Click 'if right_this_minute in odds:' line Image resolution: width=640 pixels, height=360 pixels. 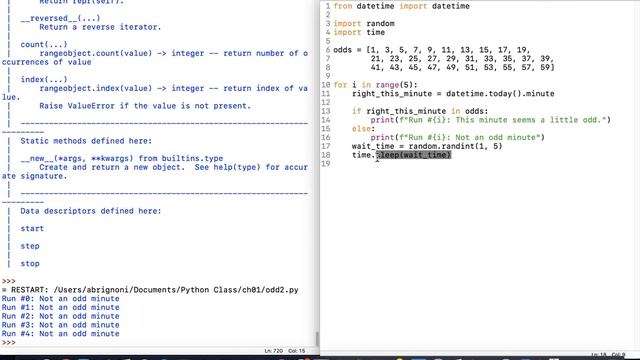420,111
